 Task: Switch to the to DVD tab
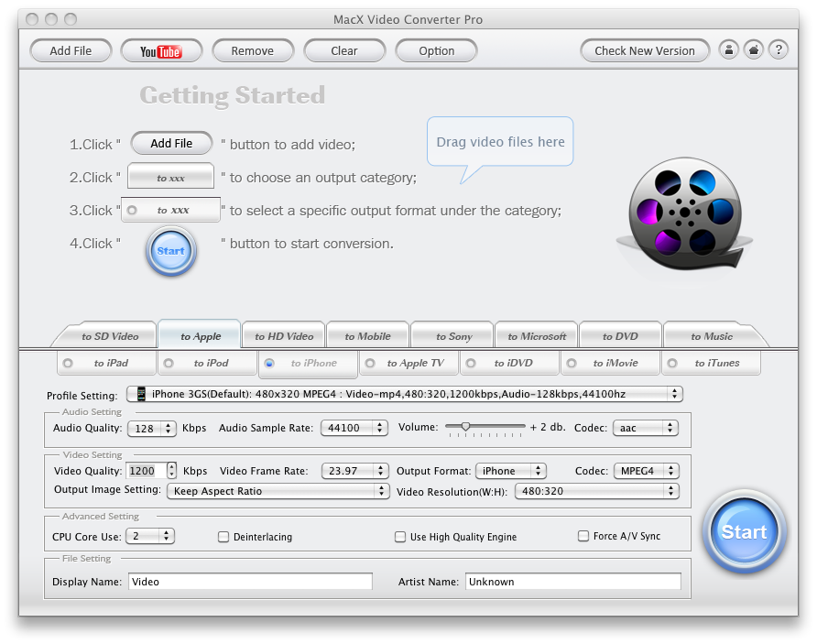tap(620, 336)
